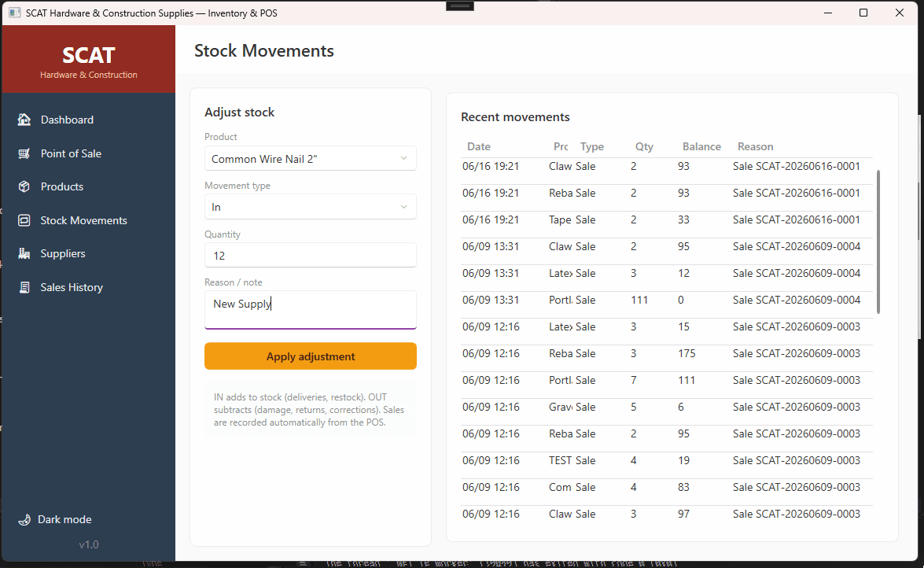Click the chevron arrow on the Movement type combo box
The height and width of the screenshot is (568, 924).
pos(403,207)
